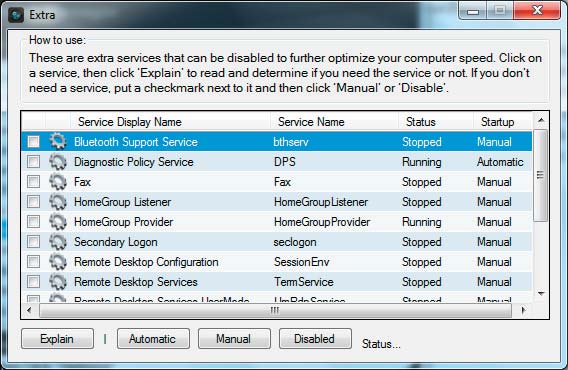
Task: Click the gear icon beside Secondary Logon
Action: (x=58, y=242)
